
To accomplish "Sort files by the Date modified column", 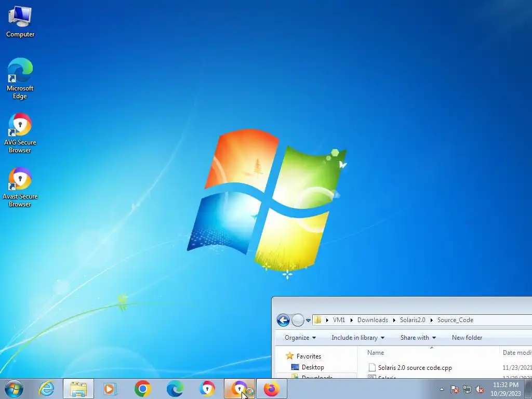I will point(516,353).
